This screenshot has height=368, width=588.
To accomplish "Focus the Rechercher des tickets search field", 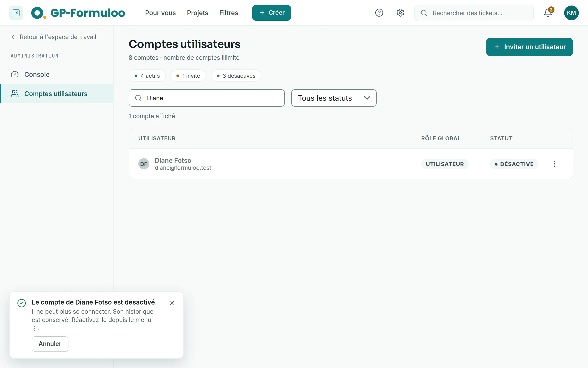I will click(474, 13).
